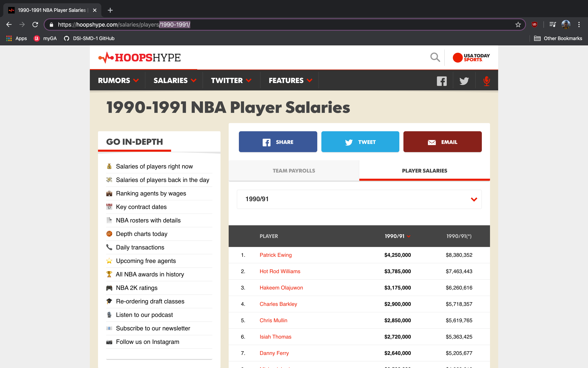Open the Chrome three-dot menu
Screen dimensions: 588x368
(579, 25)
